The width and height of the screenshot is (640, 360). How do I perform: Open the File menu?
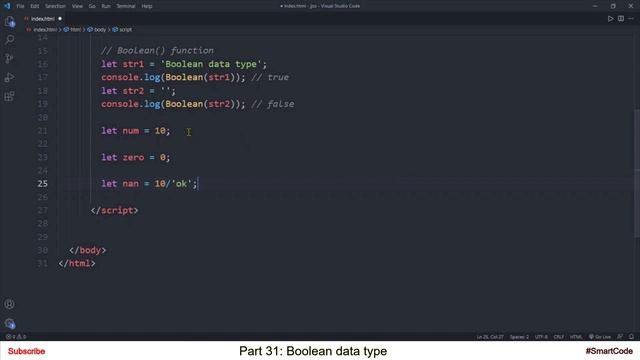[x=20, y=6]
